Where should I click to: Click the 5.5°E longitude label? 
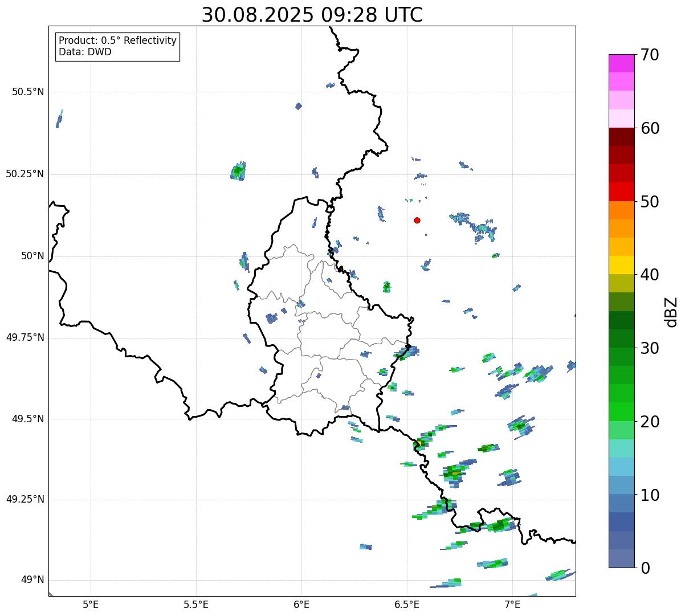coord(196,604)
